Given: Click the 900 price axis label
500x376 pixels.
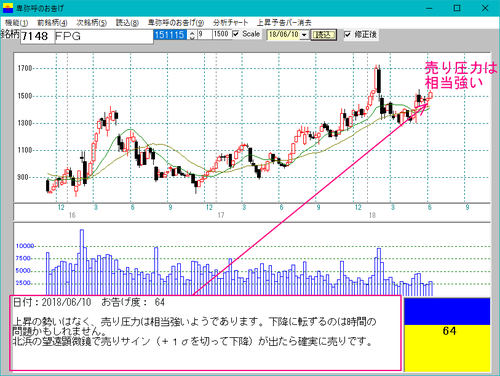Looking at the screenshot, I should point(23,177).
